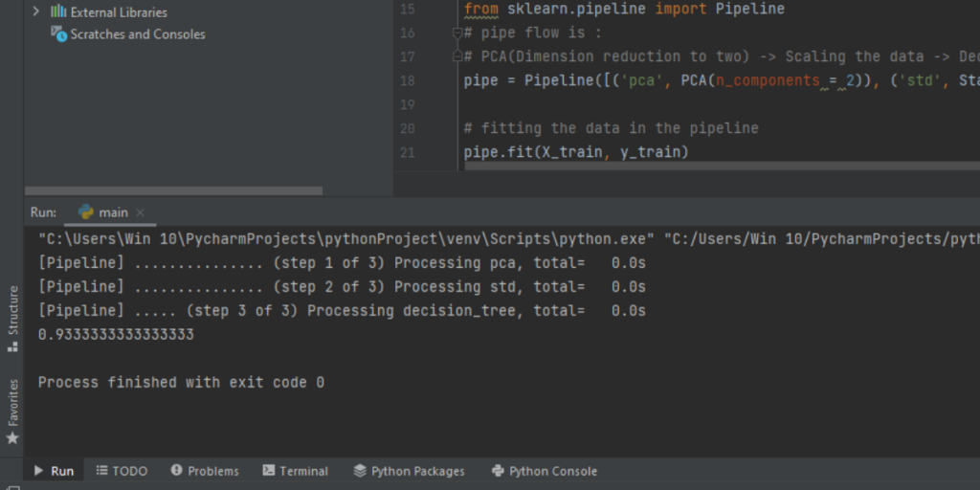Image resolution: width=980 pixels, height=490 pixels.
Task: Click line number 21 in gutter
Action: [x=407, y=152]
